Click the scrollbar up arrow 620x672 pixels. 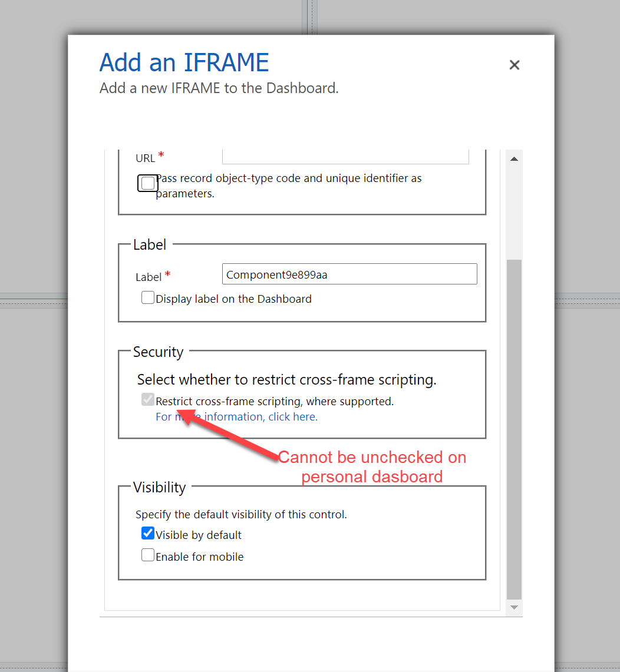[x=513, y=159]
